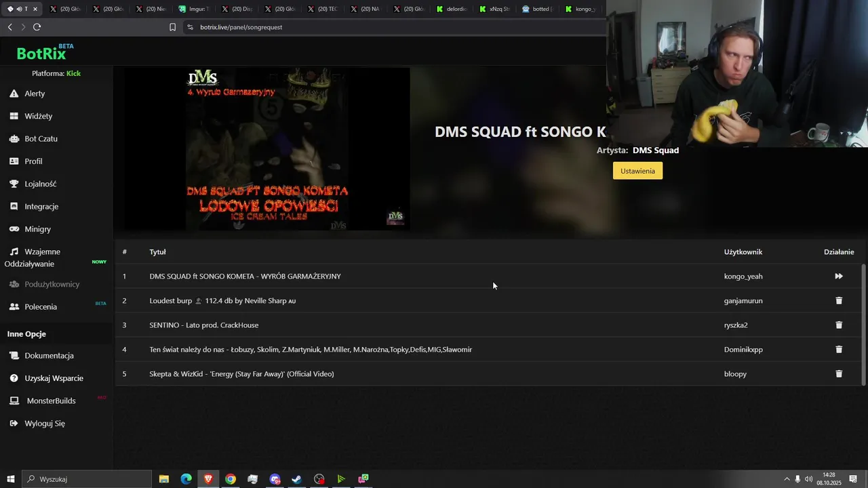Reload the page with the refresh icon
The image size is (868, 488).
pos(37,27)
